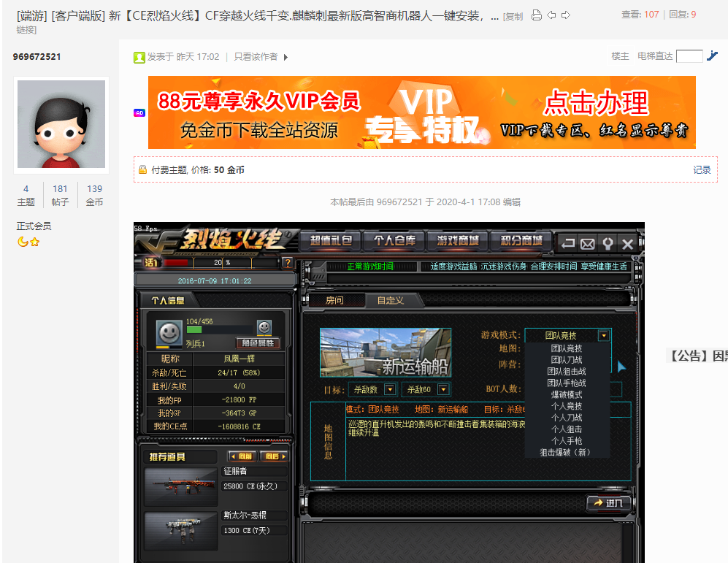Click the 新运输船 map preview image
728x563 pixels.
click(386, 353)
